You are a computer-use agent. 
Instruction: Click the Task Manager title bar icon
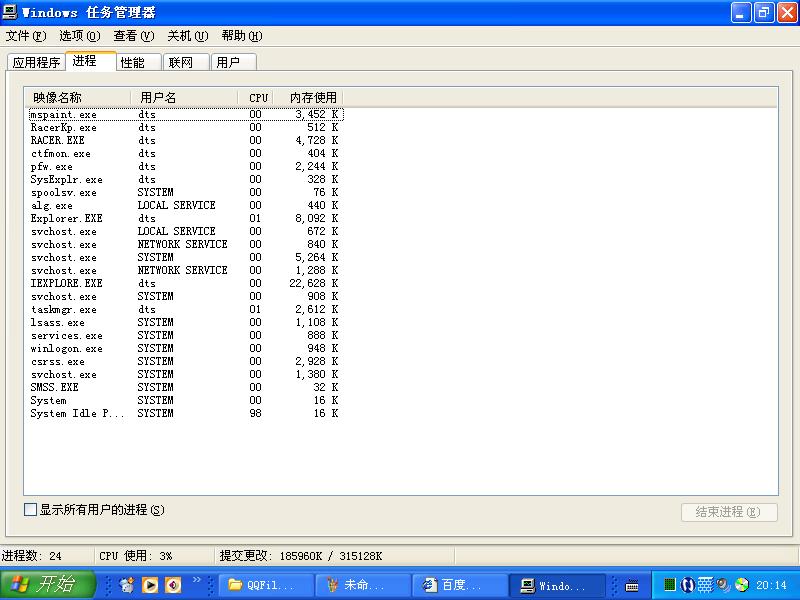click(x=10, y=12)
